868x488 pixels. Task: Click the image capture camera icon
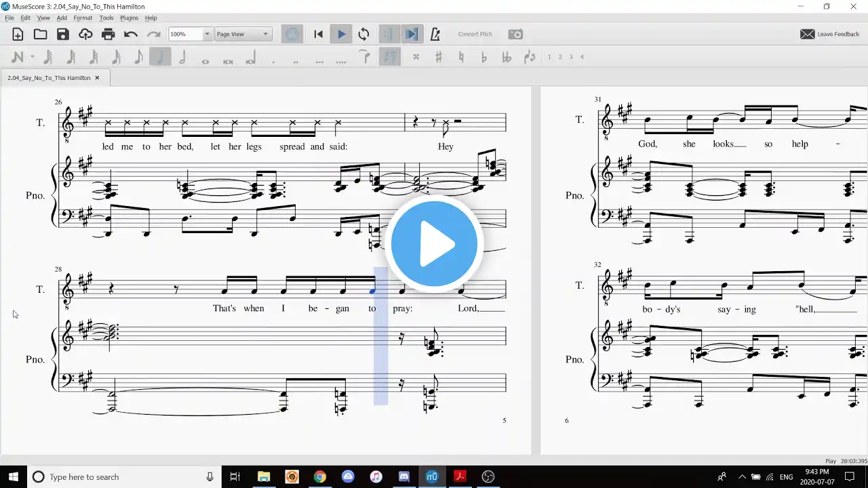515,34
